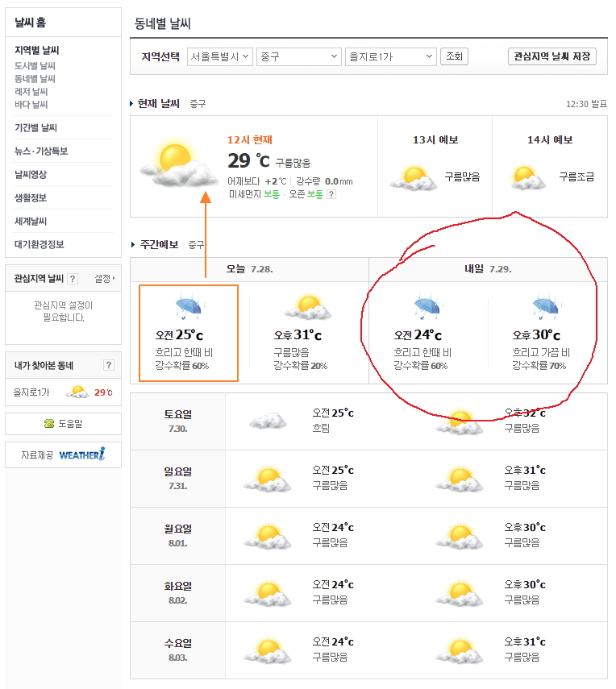
Task: Go to 세계날씨 in the left menu
Action: [x=31, y=221]
